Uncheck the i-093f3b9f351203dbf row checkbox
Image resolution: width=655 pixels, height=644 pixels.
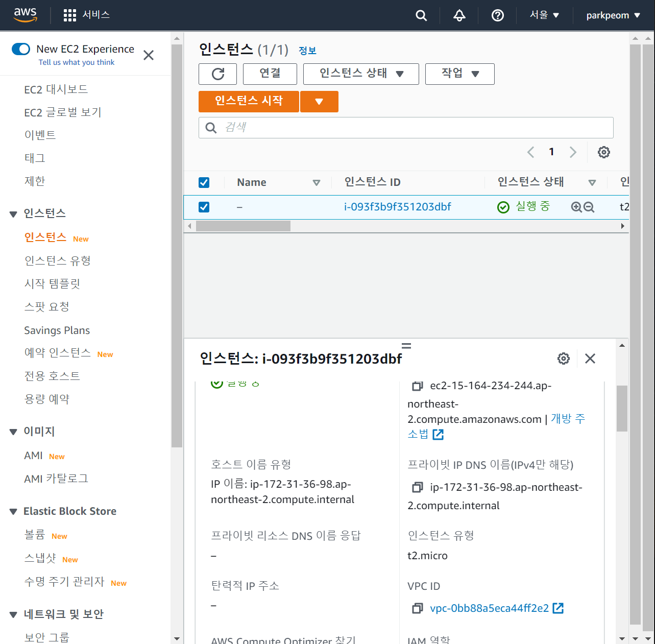coord(204,207)
